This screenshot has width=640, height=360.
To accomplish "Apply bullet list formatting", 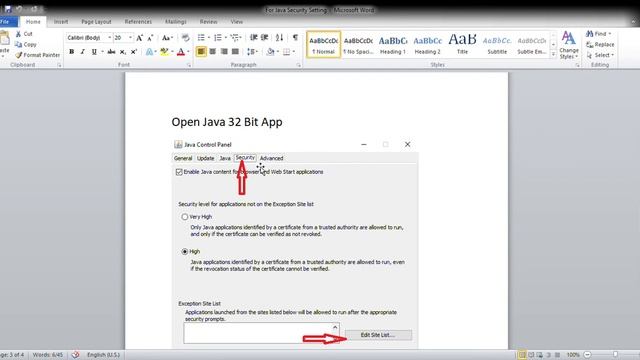I will click(x=201, y=38).
